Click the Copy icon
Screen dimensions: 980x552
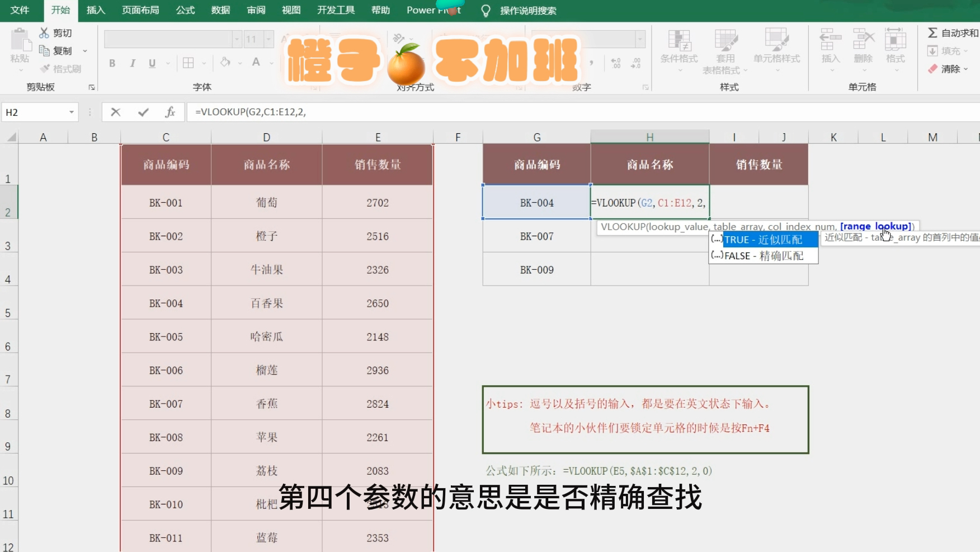(x=44, y=51)
